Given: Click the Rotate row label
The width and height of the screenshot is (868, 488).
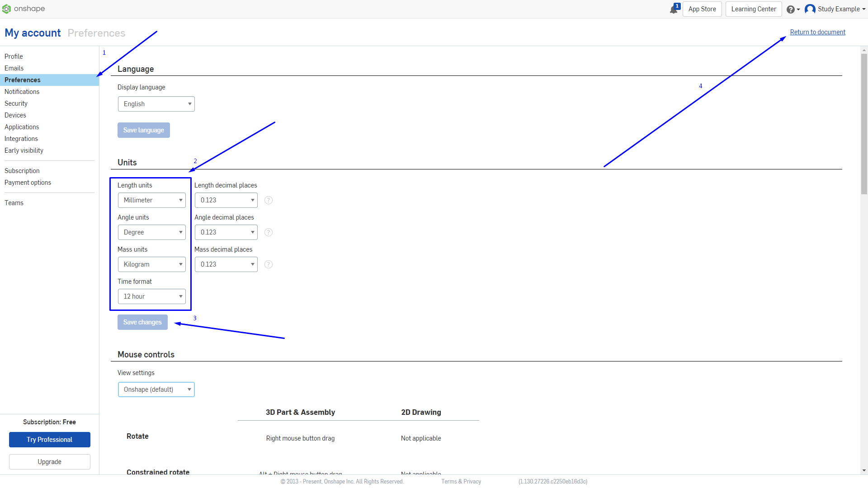Looking at the screenshot, I should click(137, 436).
